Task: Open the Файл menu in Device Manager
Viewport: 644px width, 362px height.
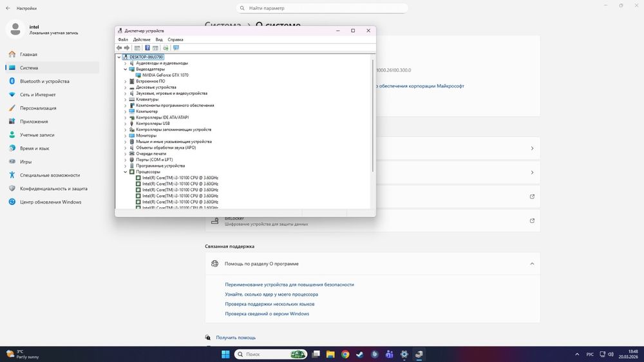Action: click(123, 40)
